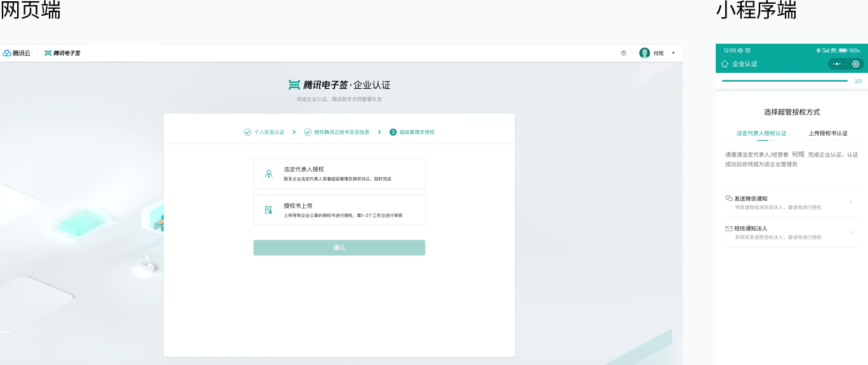Click the alarm clock icon in phone status bar
868x365 pixels.
coord(748,50)
